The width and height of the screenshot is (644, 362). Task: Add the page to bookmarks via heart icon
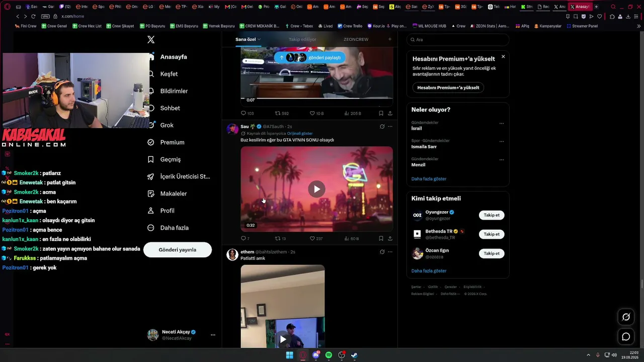click(x=599, y=16)
